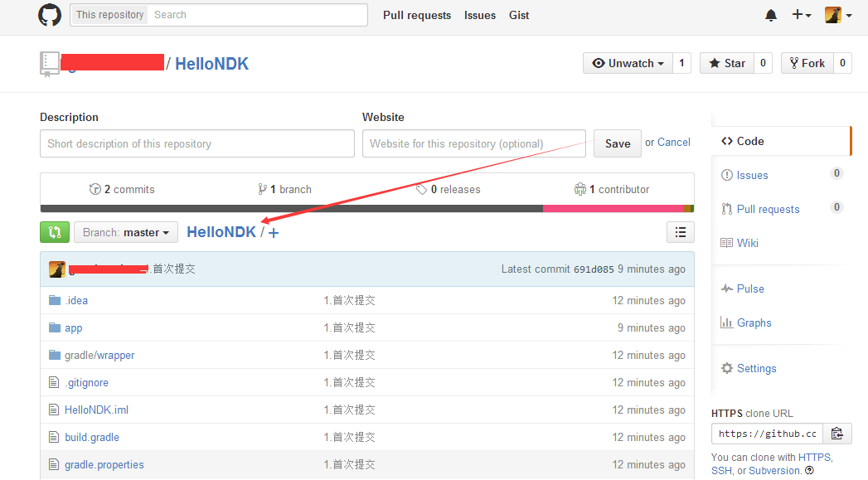Image resolution: width=868 pixels, height=480 pixels.
Task: Open the HelloNDK.iml file
Action: [x=96, y=410]
